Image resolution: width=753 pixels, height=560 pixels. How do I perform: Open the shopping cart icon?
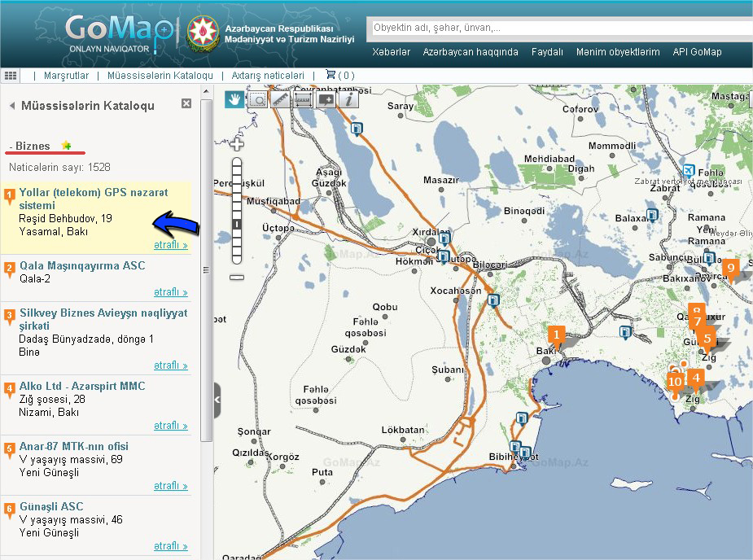(331, 75)
